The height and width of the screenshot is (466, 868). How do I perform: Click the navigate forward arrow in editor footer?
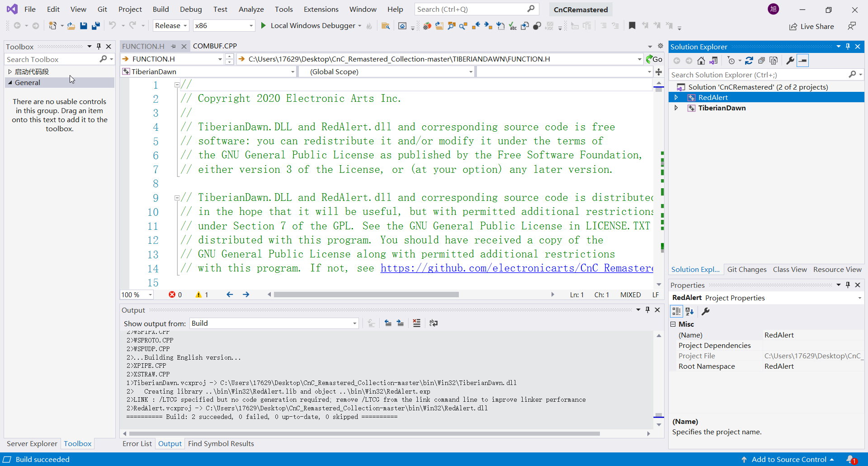click(246, 295)
